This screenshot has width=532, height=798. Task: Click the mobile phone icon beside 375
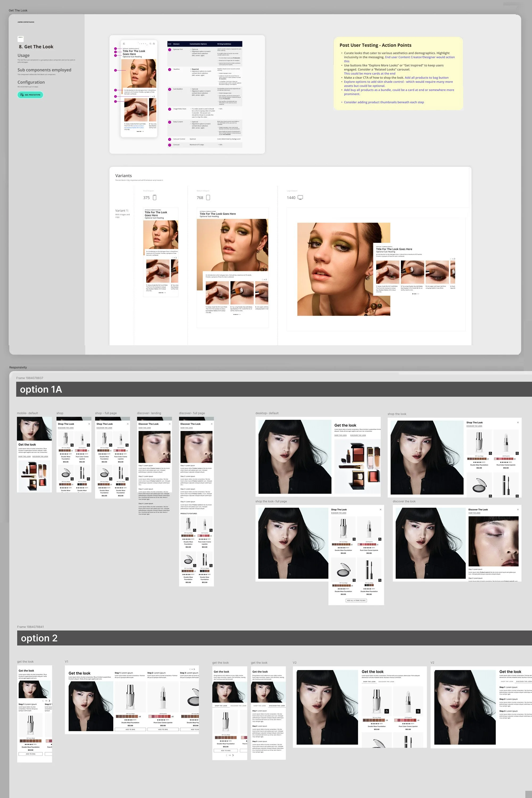155,198
